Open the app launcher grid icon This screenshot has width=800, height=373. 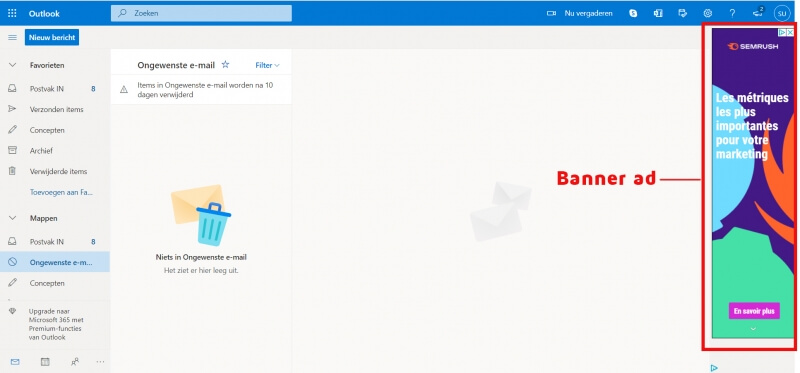point(12,13)
